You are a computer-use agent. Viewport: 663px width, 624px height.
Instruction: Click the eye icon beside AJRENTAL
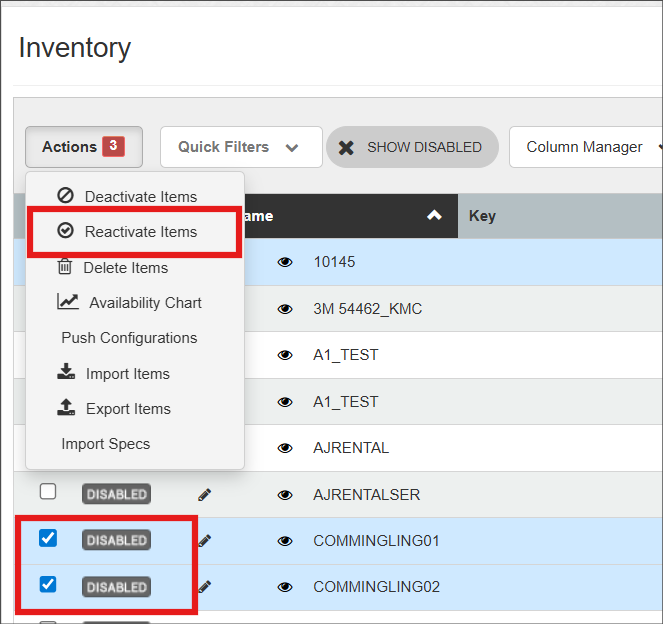(285, 448)
